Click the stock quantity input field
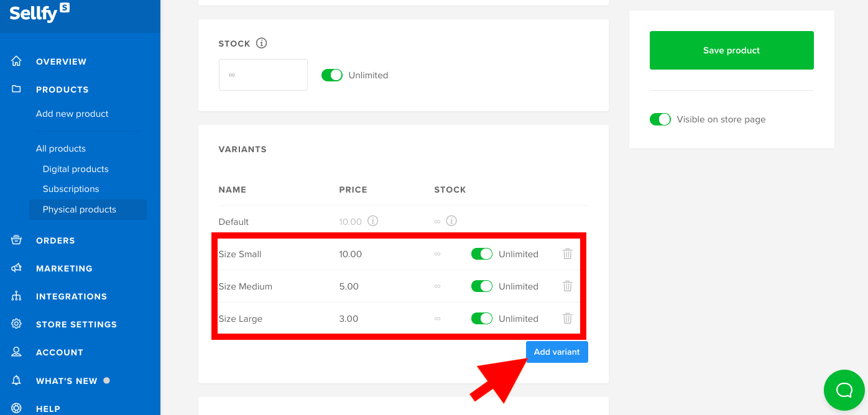868x415 pixels. coord(263,75)
